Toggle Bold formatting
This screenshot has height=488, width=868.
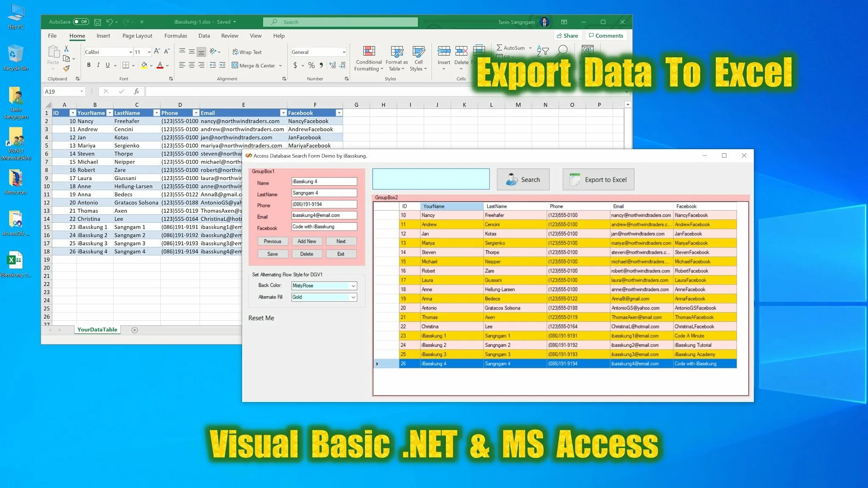click(89, 65)
